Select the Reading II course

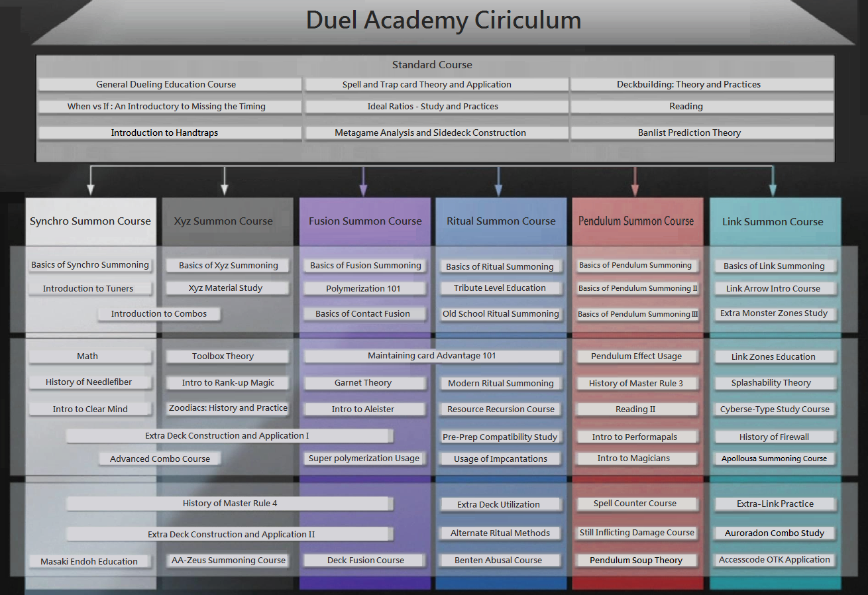coord(637,409)
